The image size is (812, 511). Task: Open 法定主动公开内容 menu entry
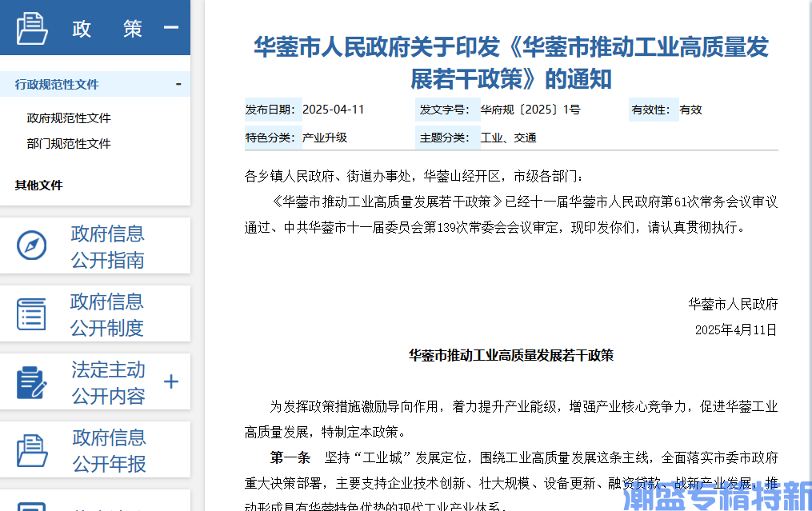coord(108,382)
